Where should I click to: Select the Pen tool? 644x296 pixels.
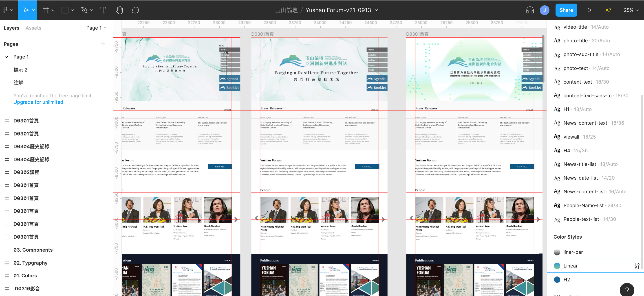(x=84, y=10)
